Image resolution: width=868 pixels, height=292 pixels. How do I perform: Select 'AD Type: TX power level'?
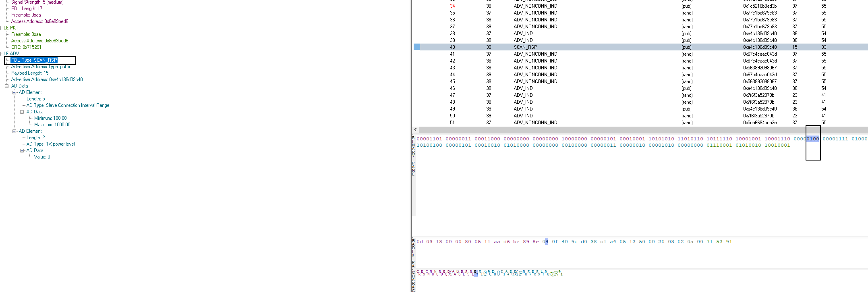coord(51,144)
